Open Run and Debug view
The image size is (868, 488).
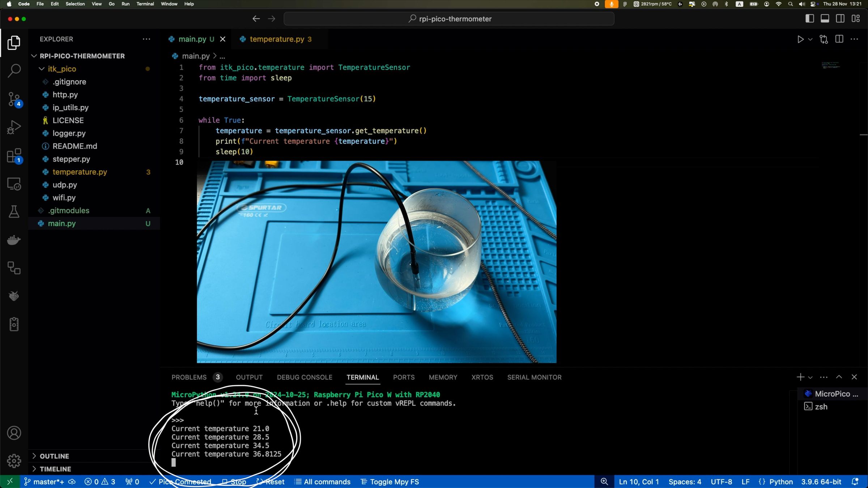[x=14, y=127]
